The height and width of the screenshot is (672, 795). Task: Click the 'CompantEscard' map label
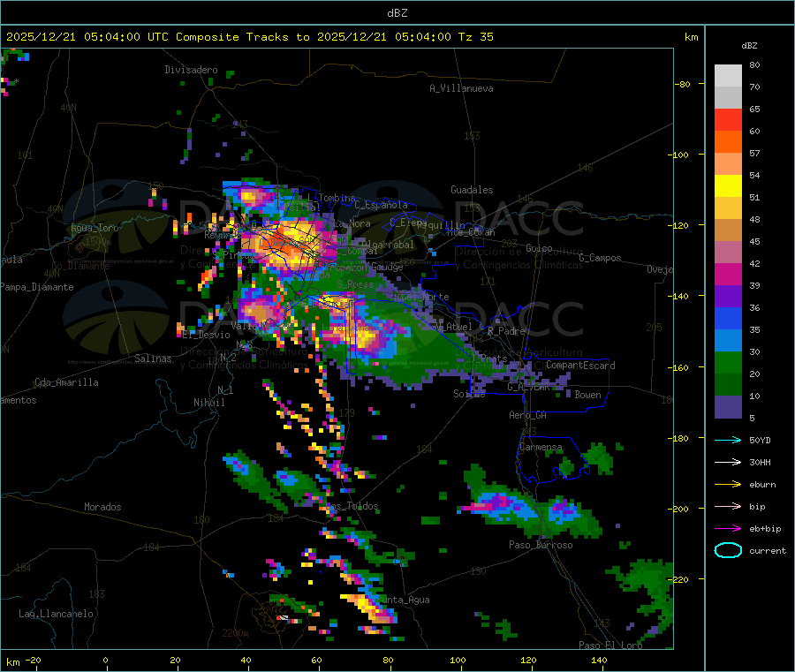coord(580,365)
